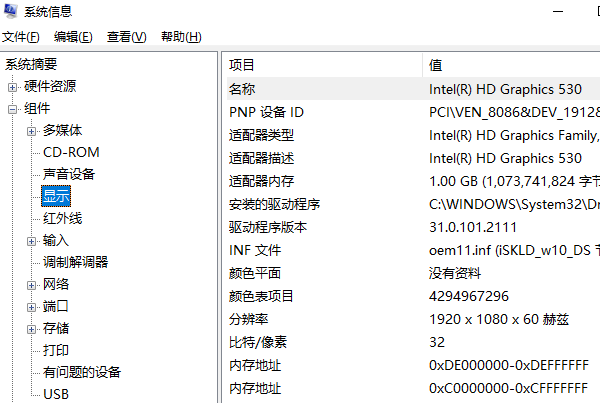
Task: Click Intel(R) HD Graphics 530 name value
Action: point(505,89)
